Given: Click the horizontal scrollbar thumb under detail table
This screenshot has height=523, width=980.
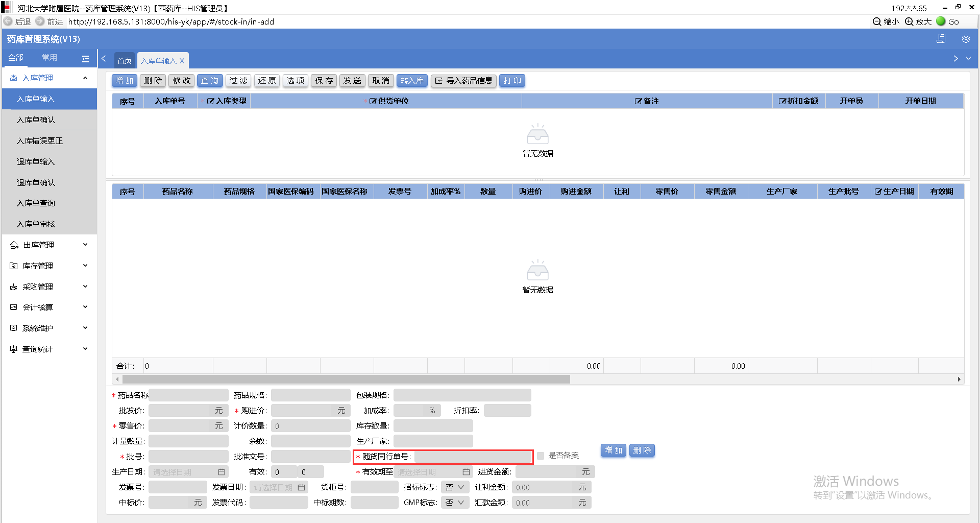Looking at the screenshot, I should pos(346,379).
